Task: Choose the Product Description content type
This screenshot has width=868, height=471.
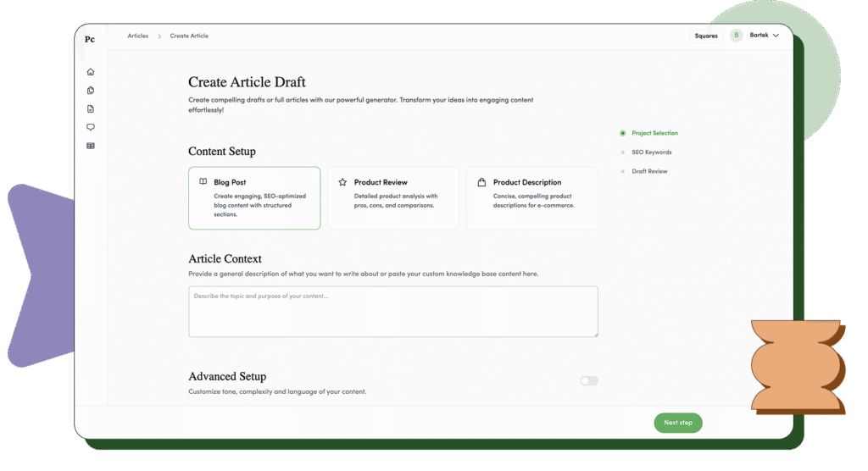Action: click(x=532, y=198)
